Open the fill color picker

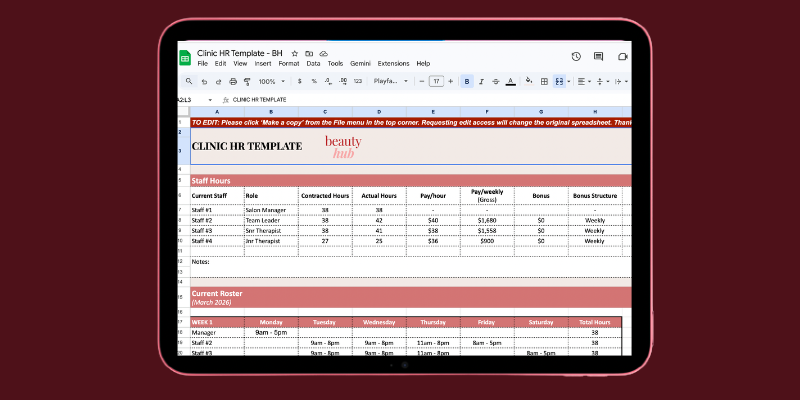(529, 82)
